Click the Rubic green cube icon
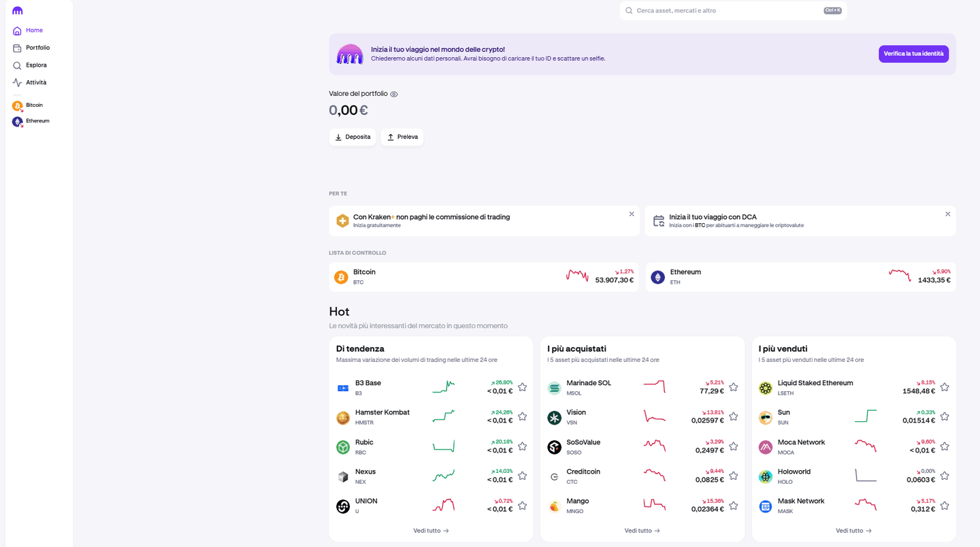 (343, 447)
